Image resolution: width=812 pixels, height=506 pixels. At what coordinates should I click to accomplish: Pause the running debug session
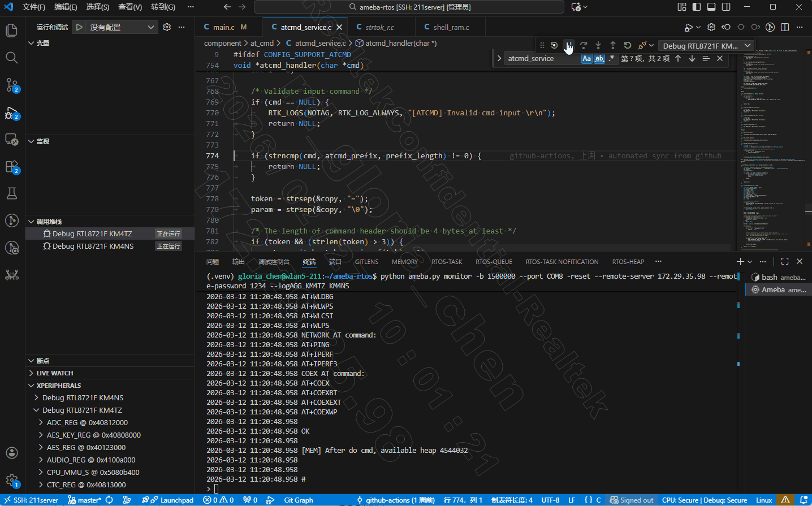pyautogui.click(x=569, y=45)
